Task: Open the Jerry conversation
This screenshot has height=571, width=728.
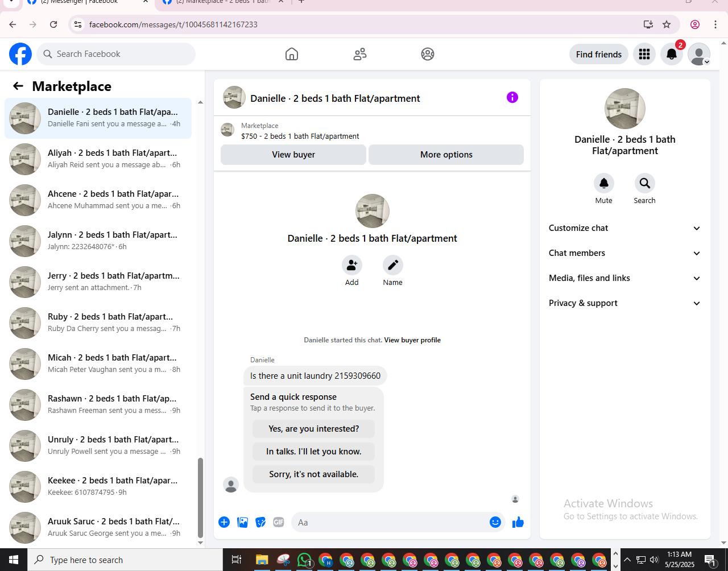Action: (x=98, y=282)
